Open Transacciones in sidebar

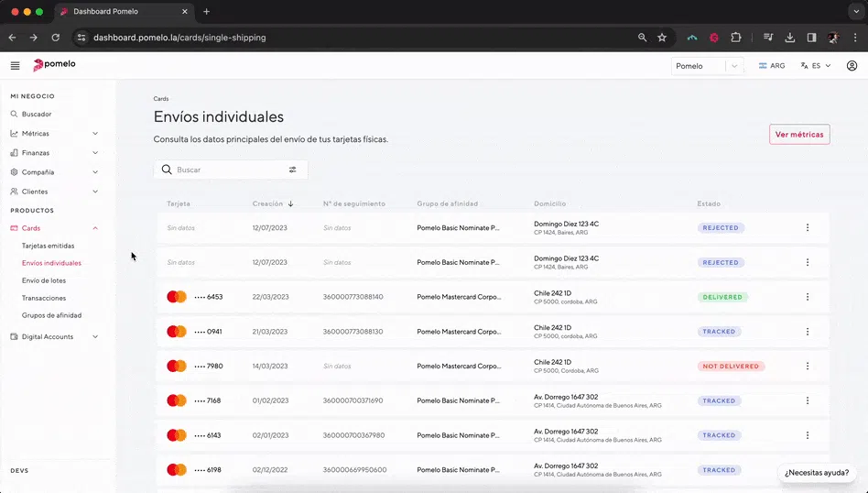44,298
